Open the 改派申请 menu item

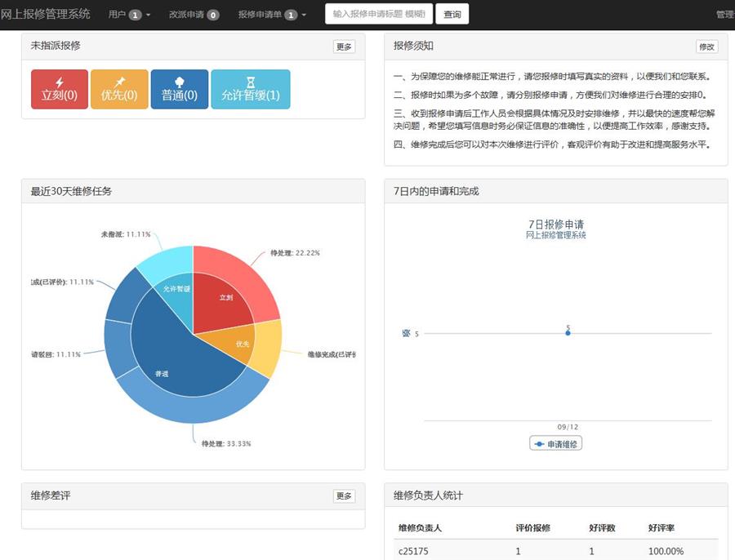(x=194, y=15)
